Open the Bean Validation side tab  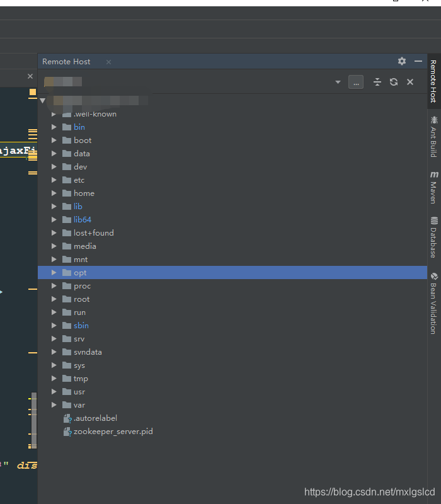coord(433,304)
